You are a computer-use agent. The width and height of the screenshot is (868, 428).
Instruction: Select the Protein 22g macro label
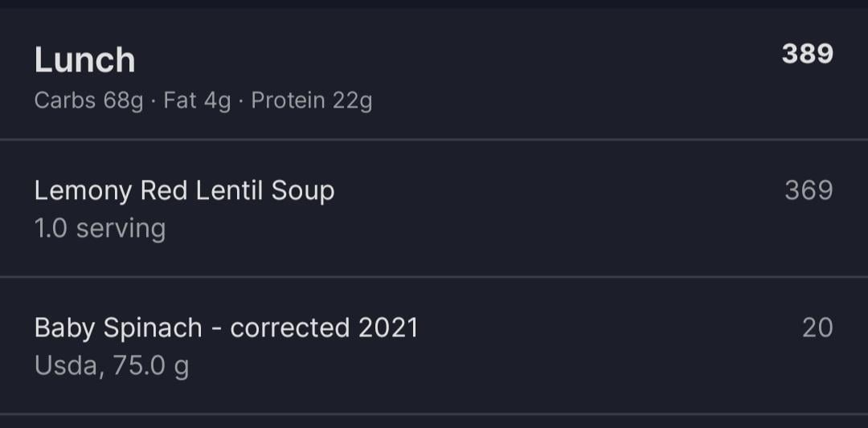point(311,101)
